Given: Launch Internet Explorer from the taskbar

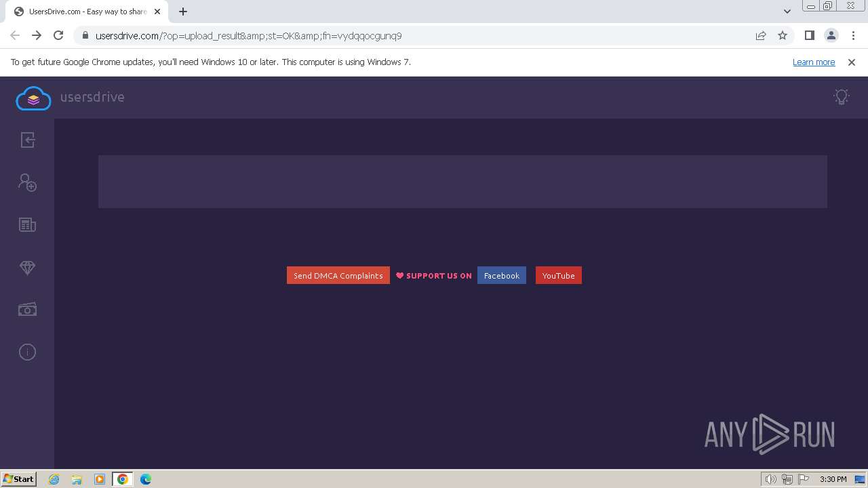Looking at the screenshot, I should click(54, 479).
